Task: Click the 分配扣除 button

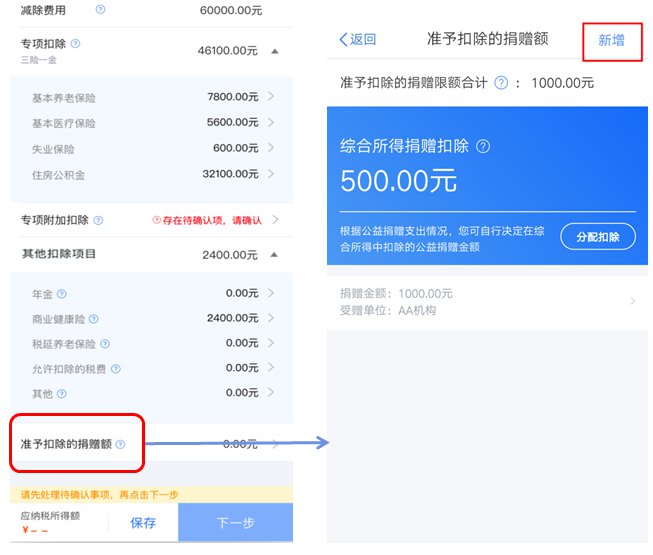Action: [597, 237]
